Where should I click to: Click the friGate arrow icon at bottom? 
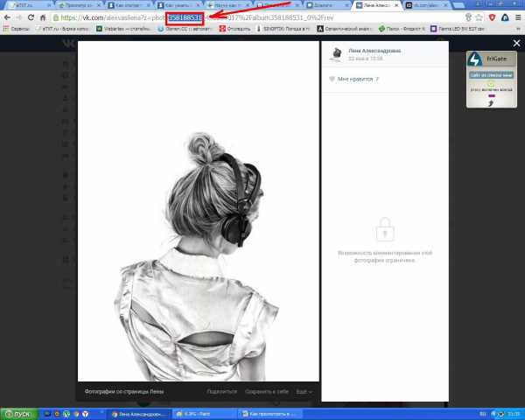click(491, 103)
